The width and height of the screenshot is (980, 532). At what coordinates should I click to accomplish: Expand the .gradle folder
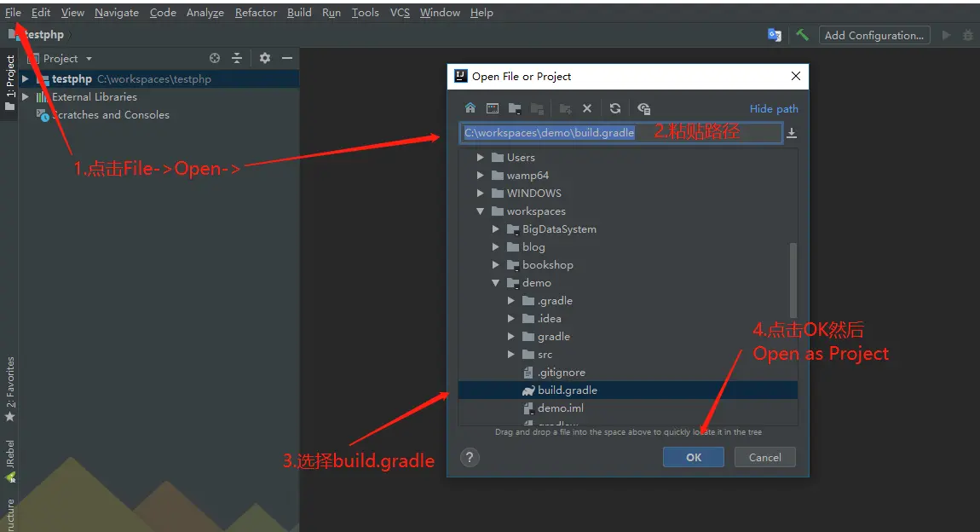pos(511,301)
